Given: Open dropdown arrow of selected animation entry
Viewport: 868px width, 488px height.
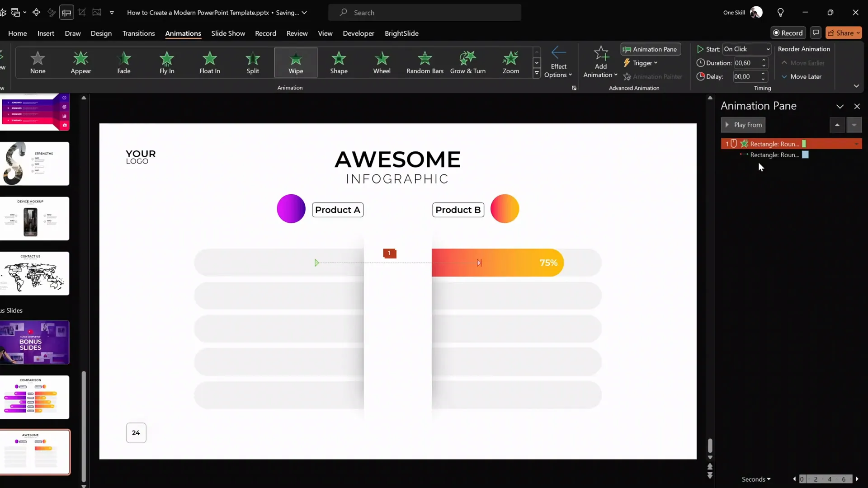Looking at the screenshot, I should (857, 144).
